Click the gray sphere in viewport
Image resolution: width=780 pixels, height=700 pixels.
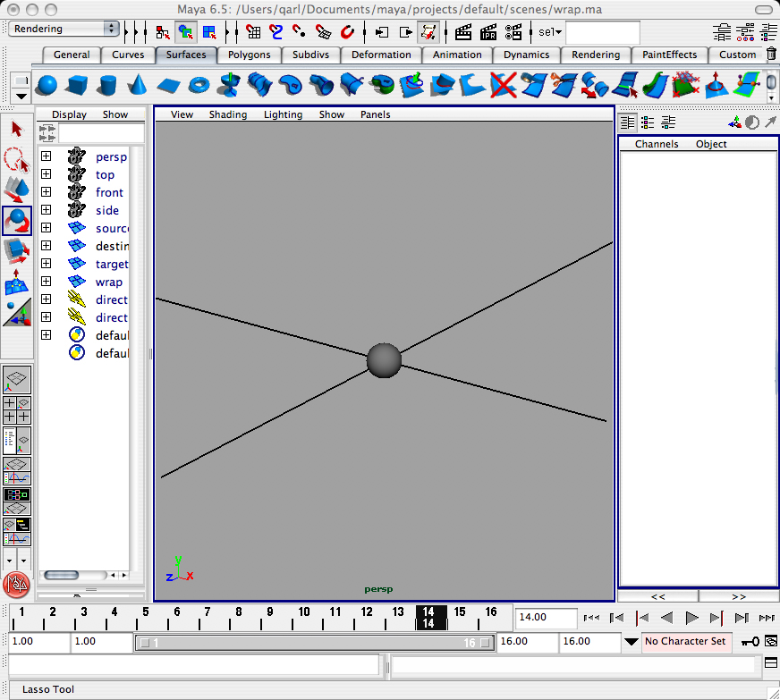(x=384, y=360)
